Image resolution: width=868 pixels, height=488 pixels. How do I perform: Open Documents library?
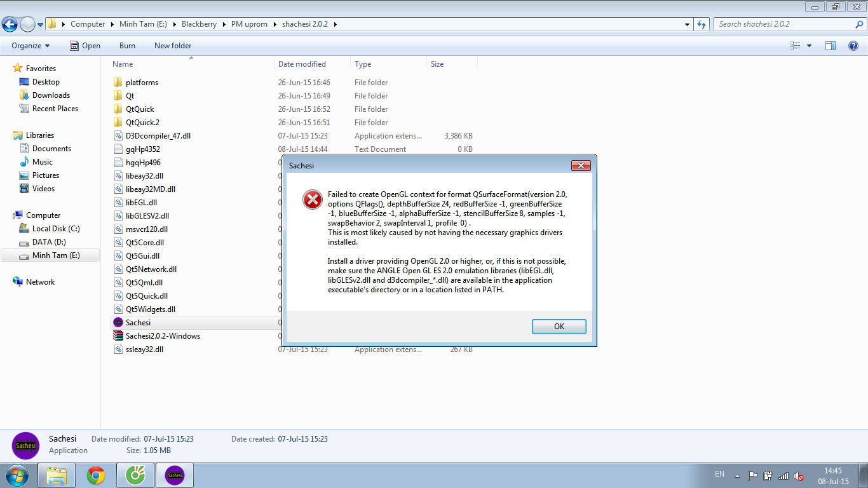(x=51, y=149)
